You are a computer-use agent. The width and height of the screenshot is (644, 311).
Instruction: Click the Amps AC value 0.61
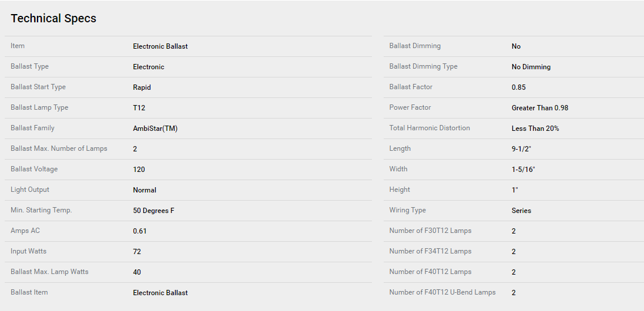pos(140,231)
